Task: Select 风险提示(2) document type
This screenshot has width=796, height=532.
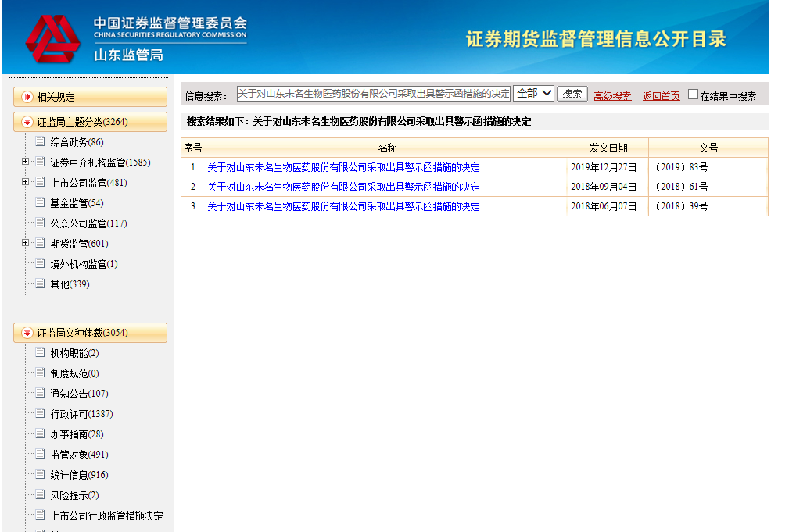Action: (x=74, y=495)
